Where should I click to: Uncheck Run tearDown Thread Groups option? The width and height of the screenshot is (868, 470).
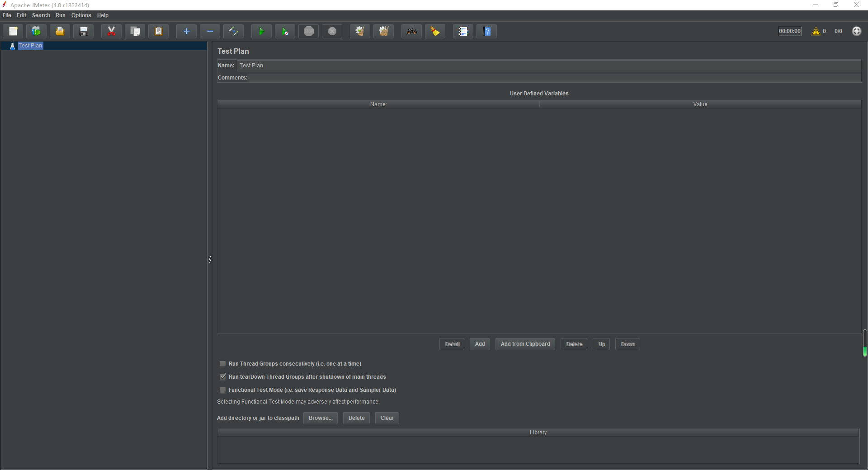[x=222, y=377]
